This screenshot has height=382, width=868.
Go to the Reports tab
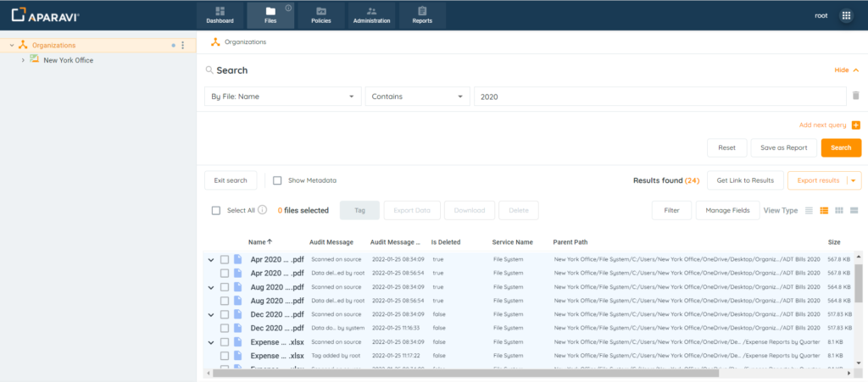tap(422, 15)
